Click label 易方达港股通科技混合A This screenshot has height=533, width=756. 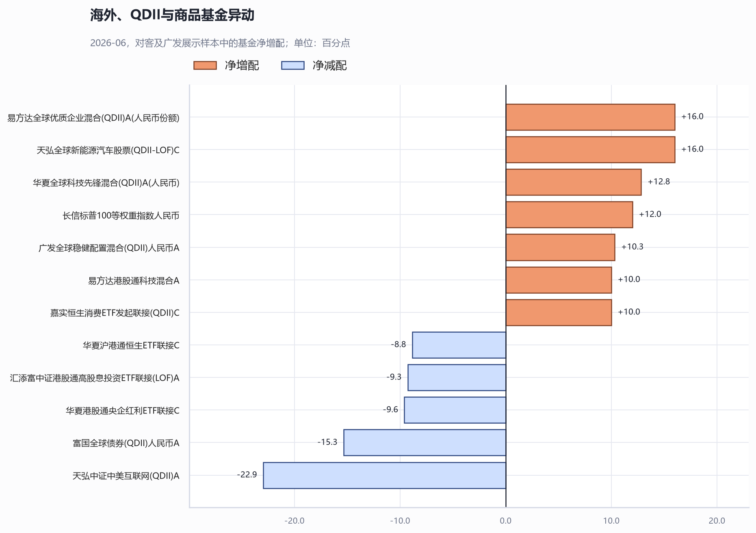pos(134,281)
